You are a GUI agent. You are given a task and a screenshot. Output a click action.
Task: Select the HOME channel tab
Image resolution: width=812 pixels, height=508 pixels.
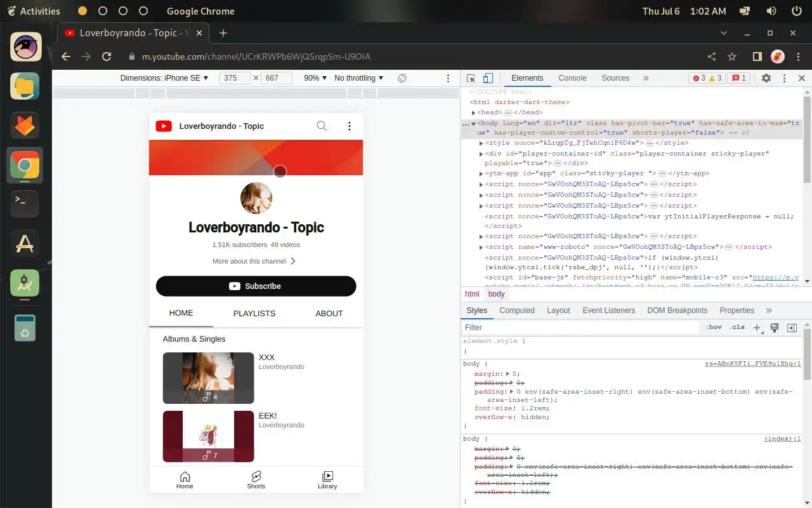[181, 314]
